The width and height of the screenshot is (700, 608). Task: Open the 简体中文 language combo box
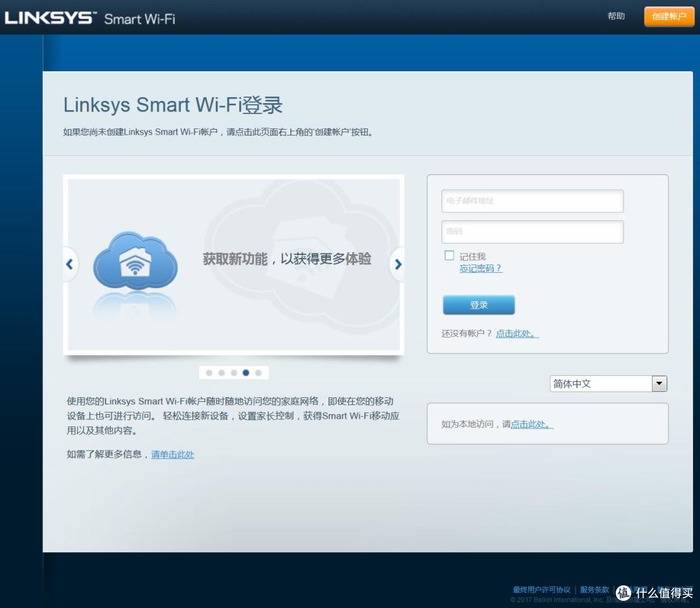point(603,383)
